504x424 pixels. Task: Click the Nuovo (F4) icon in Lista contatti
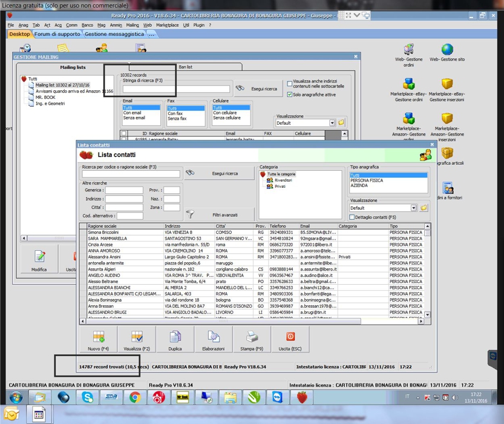pos(99,337)
